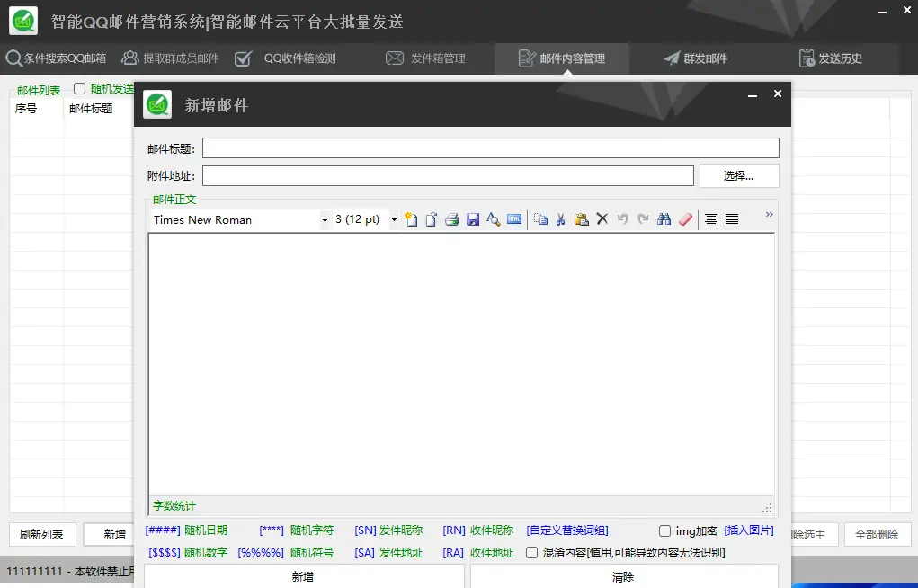Click the 新增 button in main window
Screen dimensions: 918x588
tap(110, 534)
